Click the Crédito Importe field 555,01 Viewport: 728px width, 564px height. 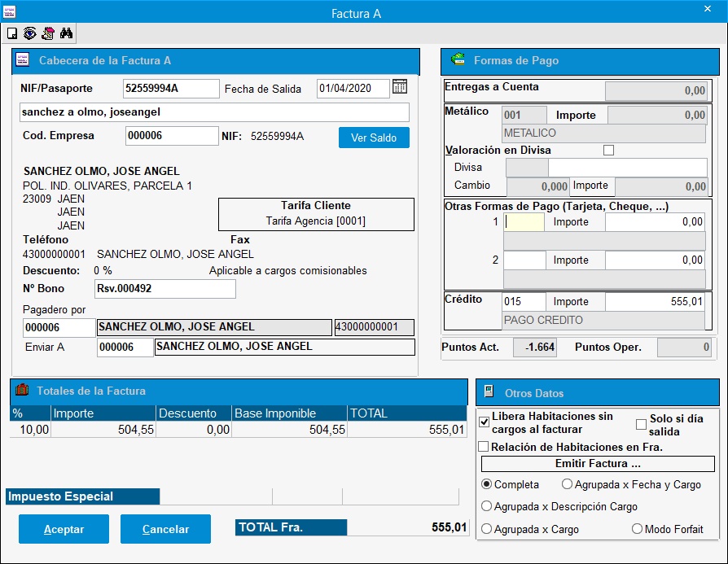coord(655,302)
